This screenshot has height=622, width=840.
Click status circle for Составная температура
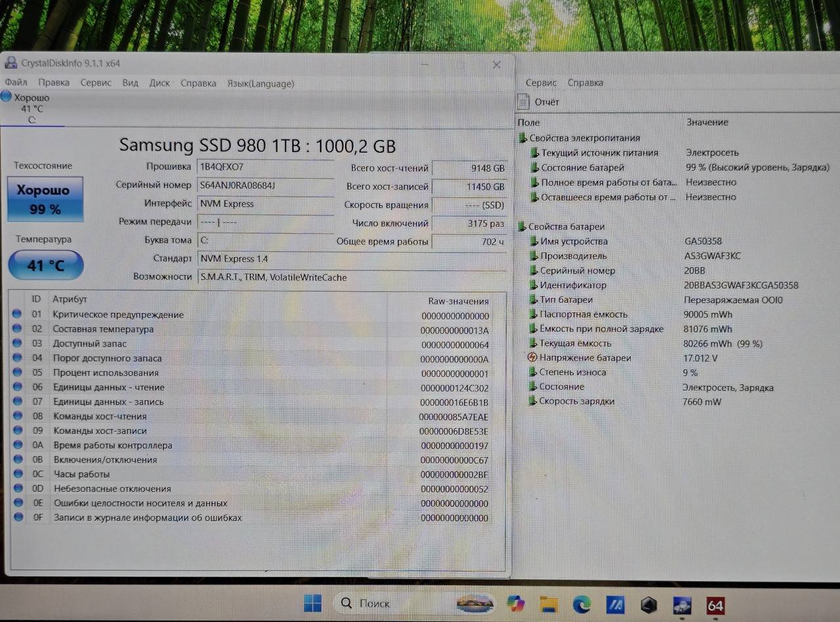18,329
